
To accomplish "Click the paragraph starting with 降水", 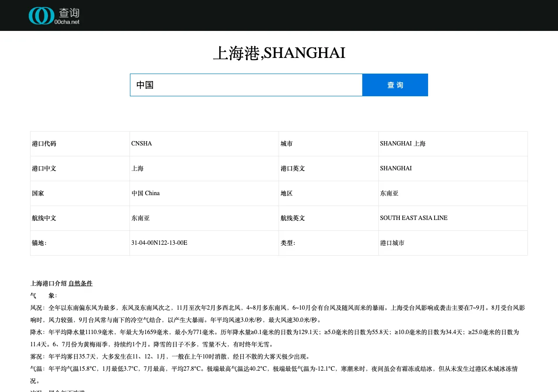I will [275, 338].
